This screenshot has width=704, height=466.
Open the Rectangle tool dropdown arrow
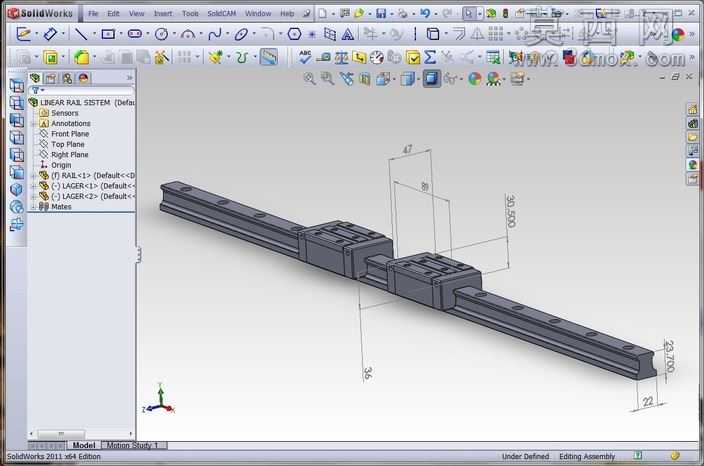click(121, 34)
